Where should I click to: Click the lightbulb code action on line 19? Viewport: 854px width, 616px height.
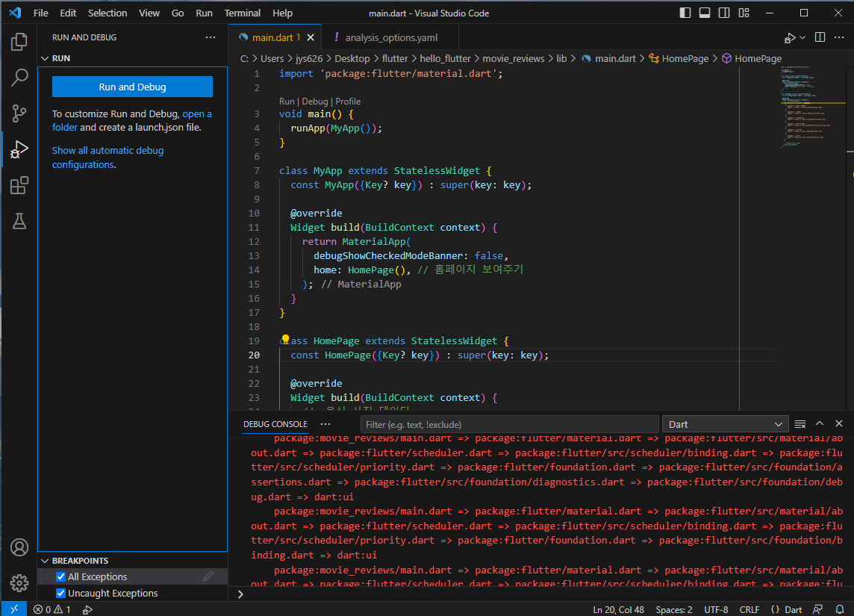pyautogui.click(x=285, y=339)
